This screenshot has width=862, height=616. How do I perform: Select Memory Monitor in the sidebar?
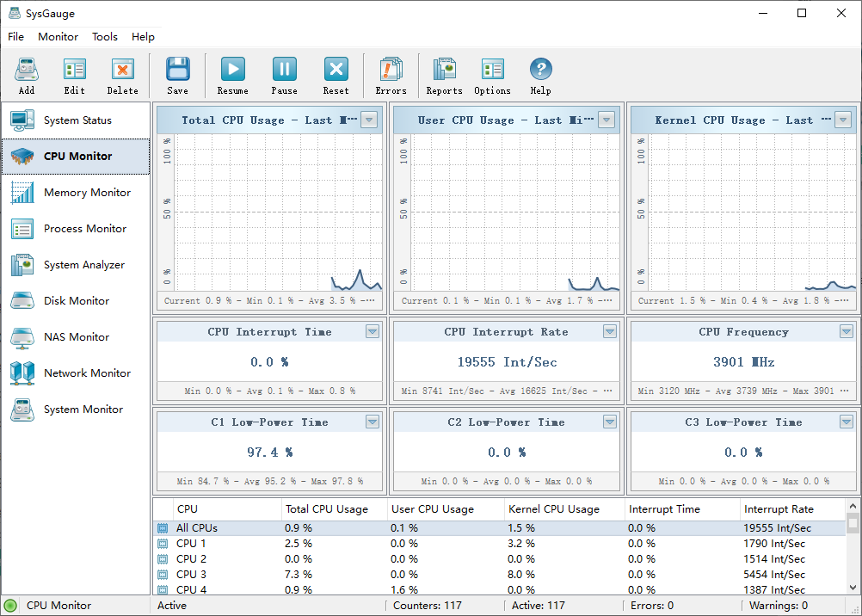(x=87, y=193)
